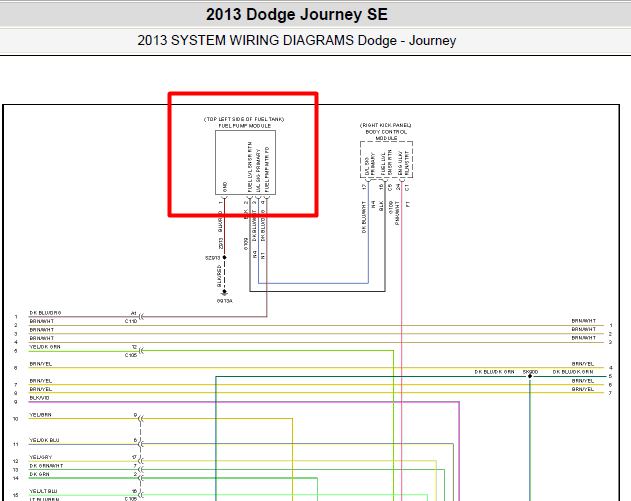
Task: Click right-side 'BRN/YEL' label beside number 4
Action: pyautogui.click(x=583, y=363)
